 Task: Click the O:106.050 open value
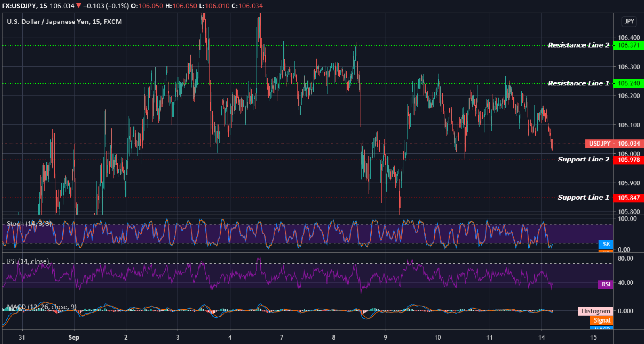(x=147, y=6)
